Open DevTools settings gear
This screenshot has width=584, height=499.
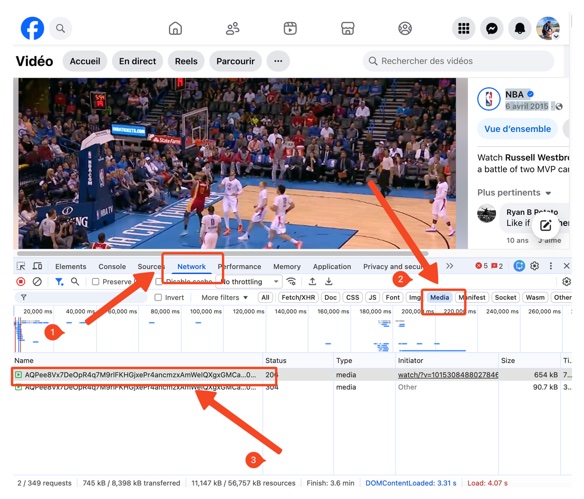tap(534, 266)
